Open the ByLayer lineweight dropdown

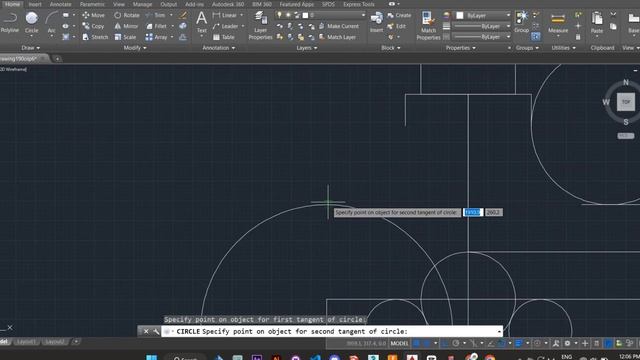482,26
